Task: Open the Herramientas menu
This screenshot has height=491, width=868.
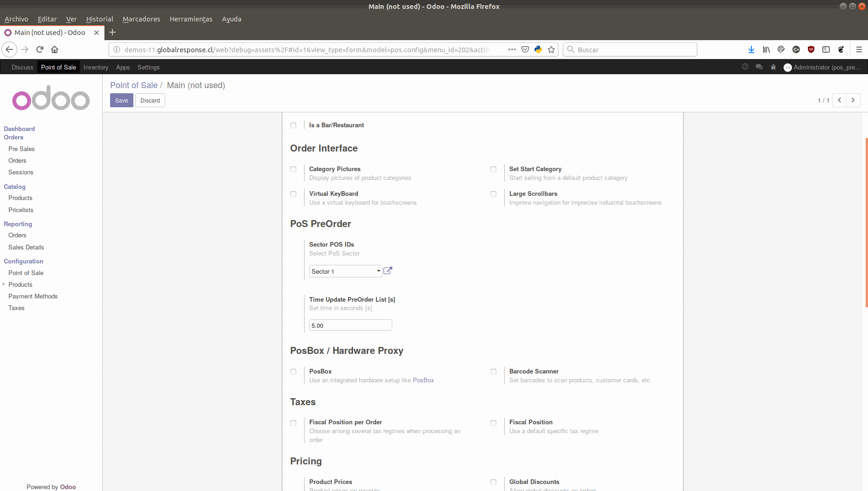Action: pos(191,19)
